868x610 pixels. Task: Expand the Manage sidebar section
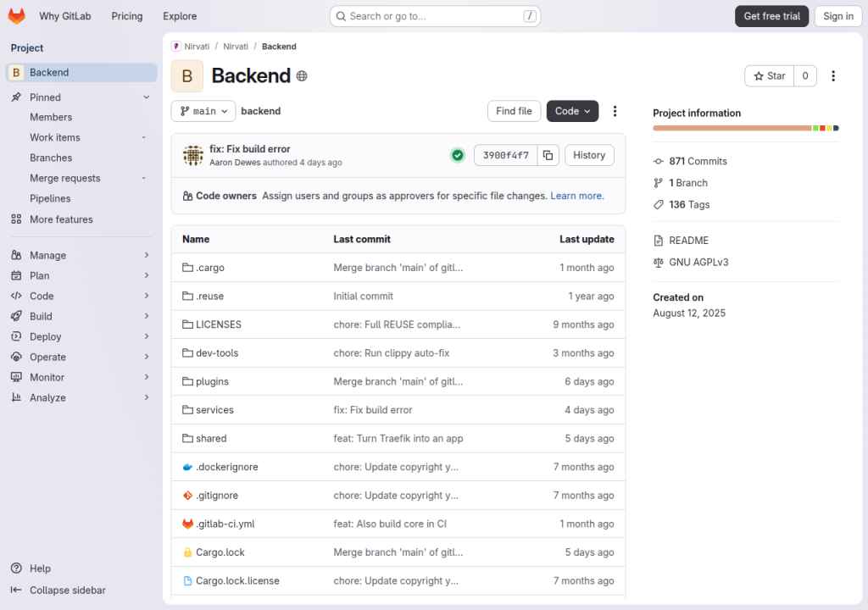(81, 255)
